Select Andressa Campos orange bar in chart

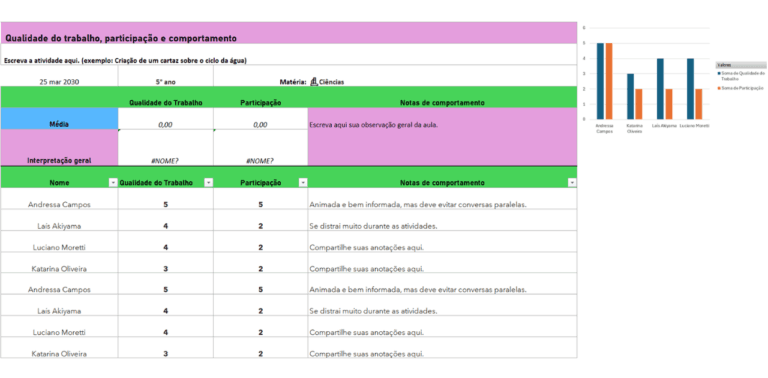609,81
